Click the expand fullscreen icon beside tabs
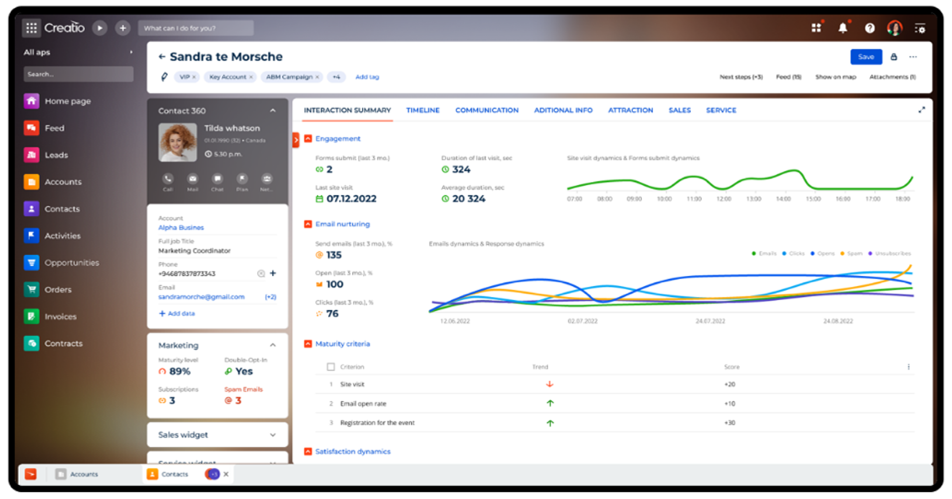 pos(921,110)
